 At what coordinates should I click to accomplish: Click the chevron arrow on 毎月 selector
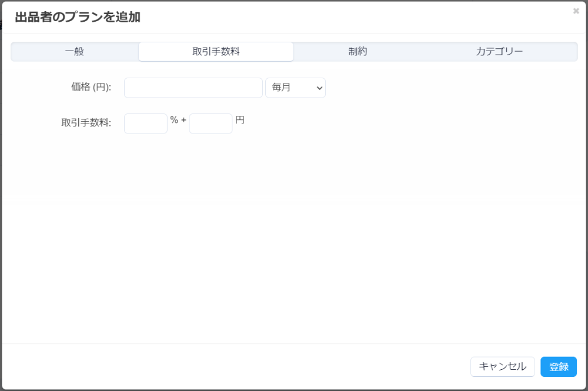(x=319, y=88)
